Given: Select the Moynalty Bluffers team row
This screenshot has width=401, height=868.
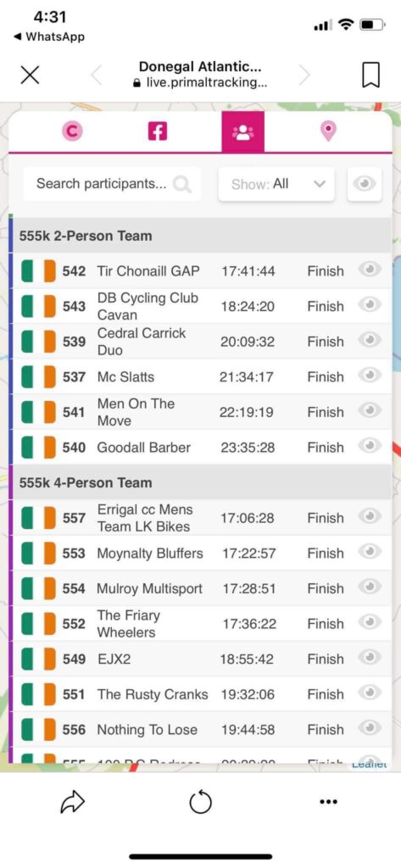Looking at the screenshot, I should [x=200, y=553].
